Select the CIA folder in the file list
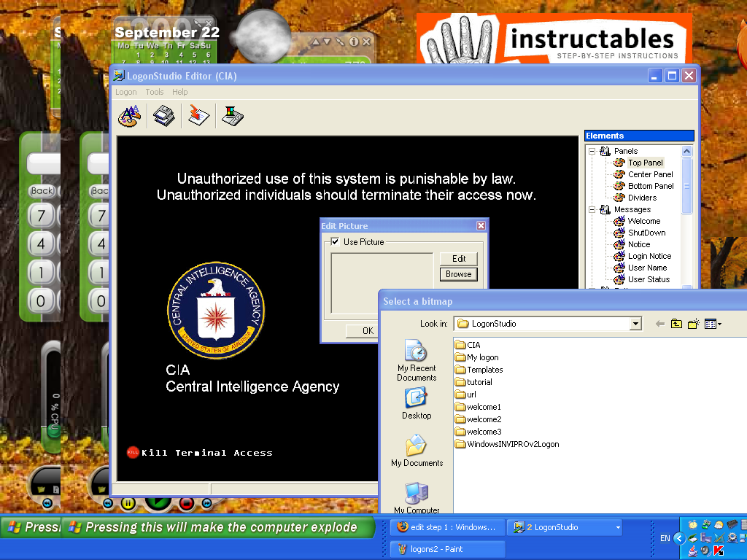This screenshot has height=560, width=747. tap(468, 345)
